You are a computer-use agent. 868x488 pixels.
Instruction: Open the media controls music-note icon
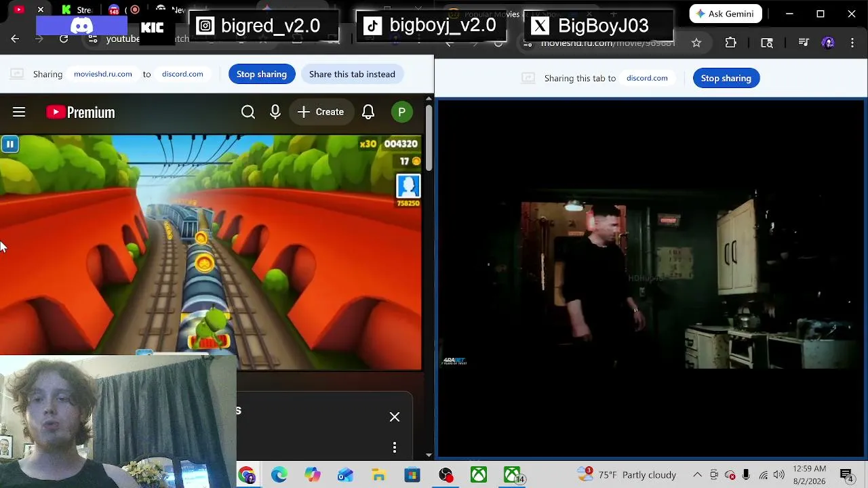804,43
